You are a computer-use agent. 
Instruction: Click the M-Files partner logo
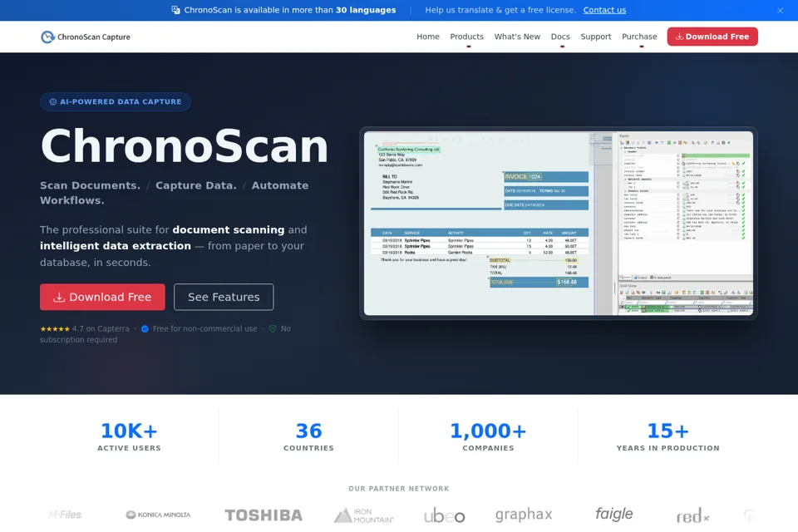(66, 515)
